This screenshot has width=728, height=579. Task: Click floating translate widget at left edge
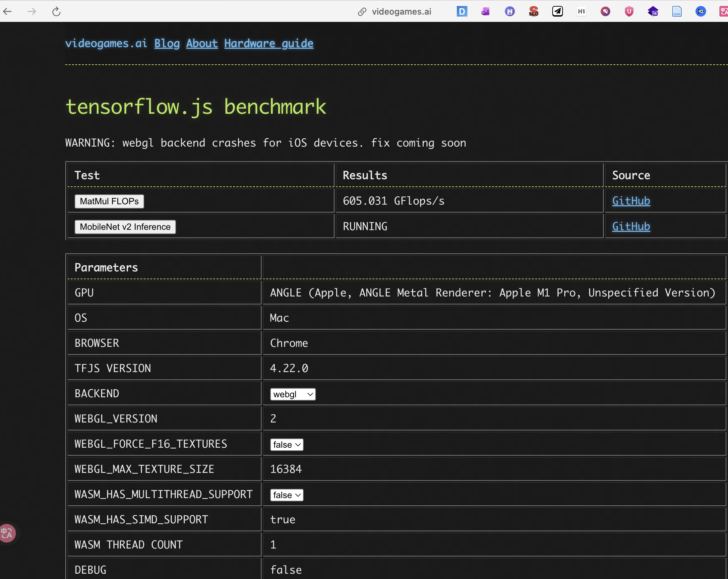(x=7, y=533)
